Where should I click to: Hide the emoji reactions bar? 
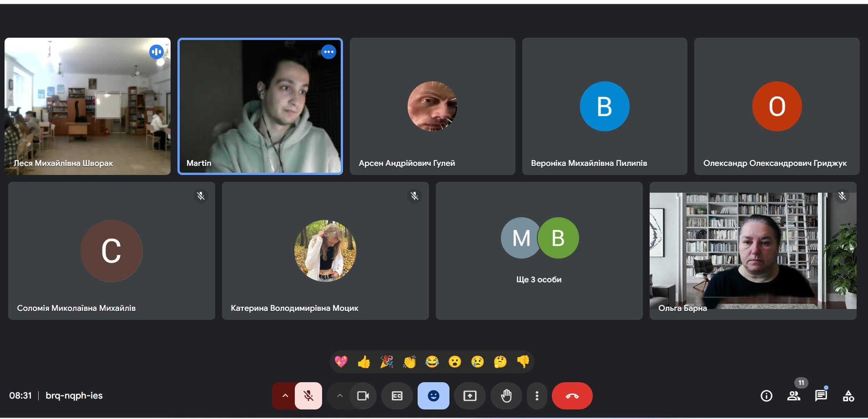pyautogui.click(x=433, y=396)
